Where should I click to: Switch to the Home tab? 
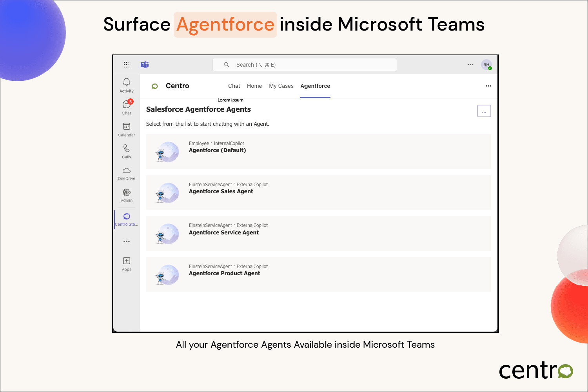coord(254,86)
